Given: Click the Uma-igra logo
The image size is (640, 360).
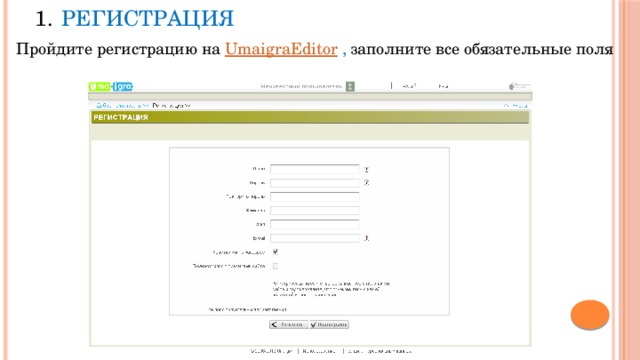Looking at the screenshot, I should 111,87.
